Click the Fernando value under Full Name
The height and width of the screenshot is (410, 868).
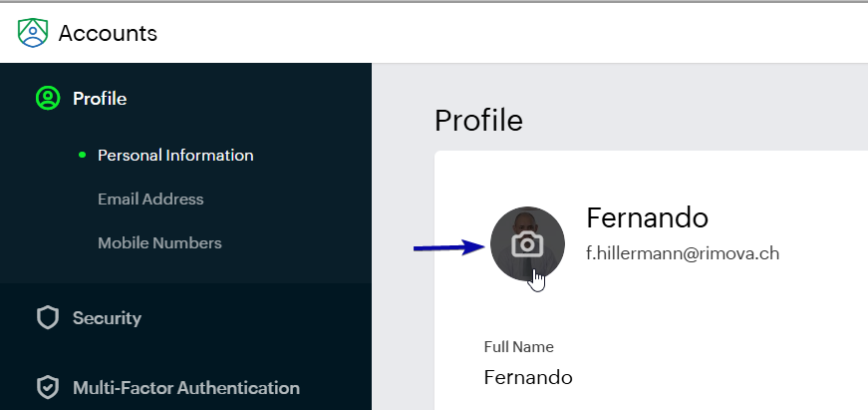(x=528, y=377)
